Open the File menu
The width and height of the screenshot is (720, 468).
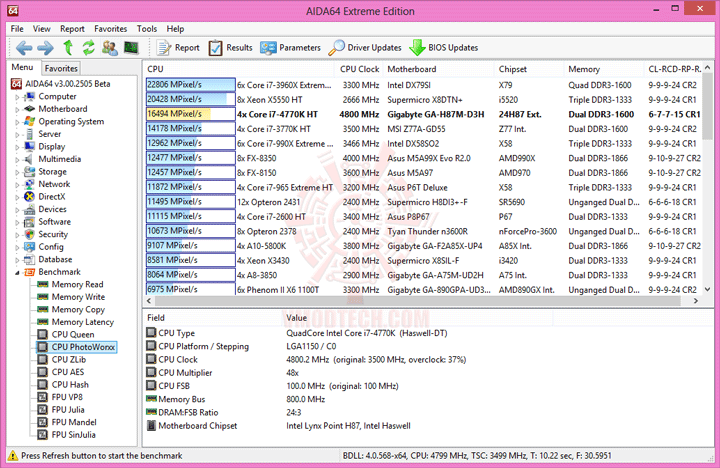(x=17, y=28)
